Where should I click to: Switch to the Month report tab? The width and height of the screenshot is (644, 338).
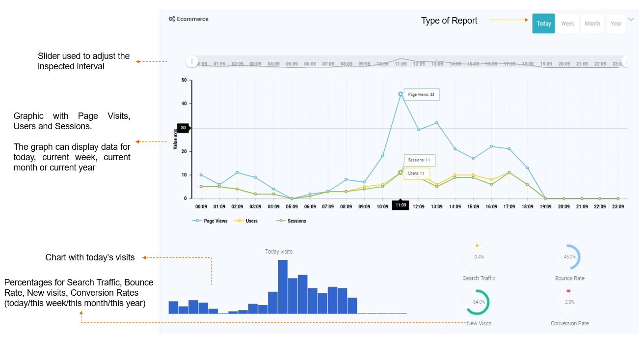tap(592, 24)
